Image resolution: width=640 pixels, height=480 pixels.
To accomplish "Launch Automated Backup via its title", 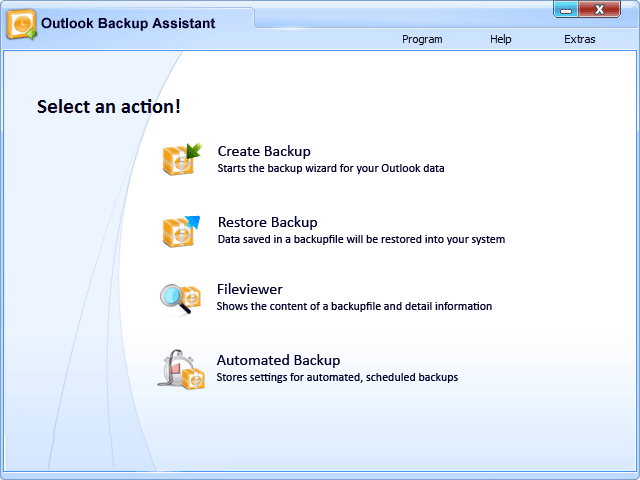I will 278,360.
